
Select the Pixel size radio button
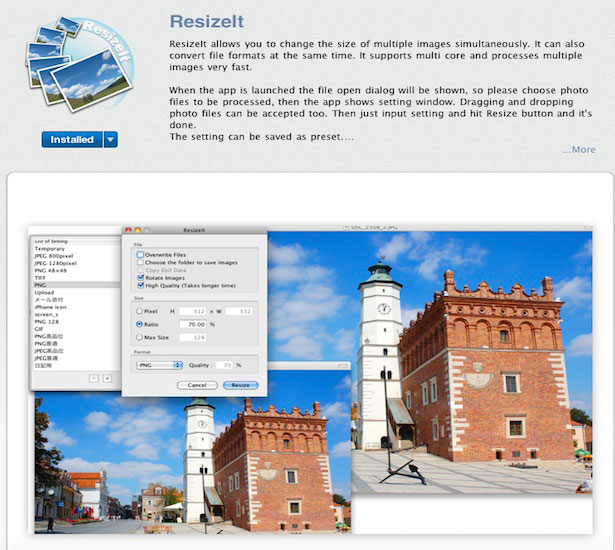[139, 311]
